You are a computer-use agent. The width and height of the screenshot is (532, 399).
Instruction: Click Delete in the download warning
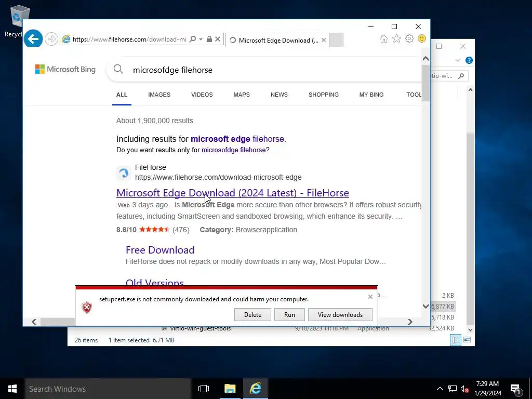coord(253,314)
